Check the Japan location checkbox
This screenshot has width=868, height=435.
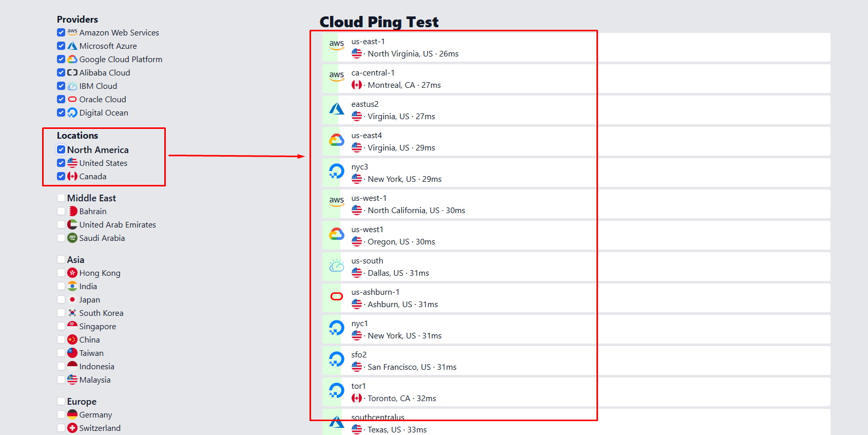tap(61, 299)
